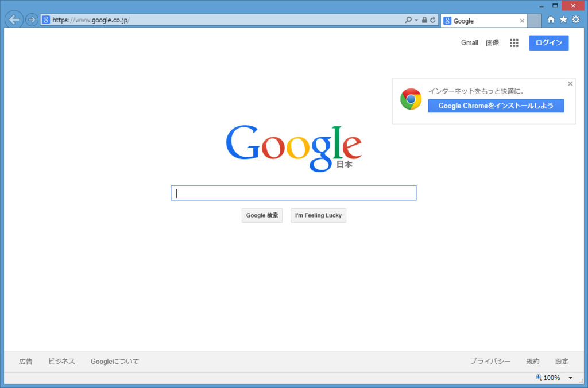The image size is (588, 388).
Task: Click the blue ログイン button
Action: 549,42
